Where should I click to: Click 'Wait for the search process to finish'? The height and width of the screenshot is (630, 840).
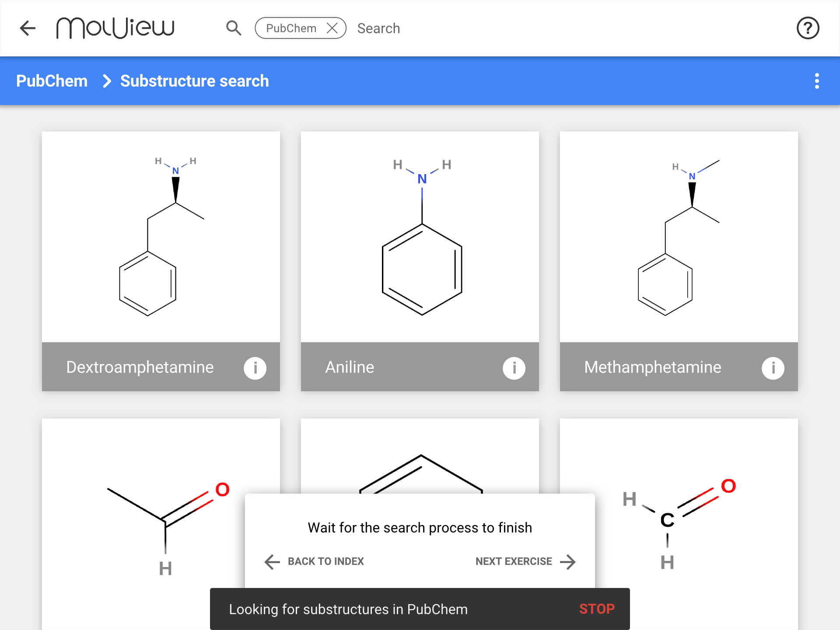click(420, 528)
